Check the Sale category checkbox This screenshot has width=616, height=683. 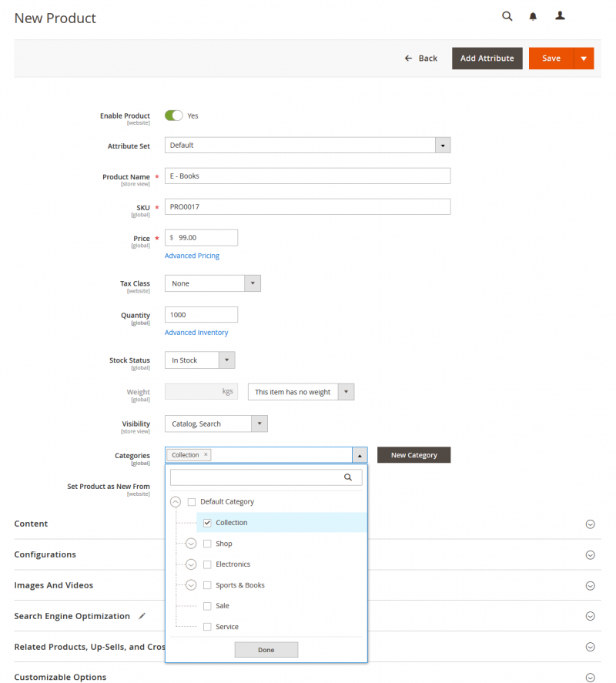[x=207, y=606]
